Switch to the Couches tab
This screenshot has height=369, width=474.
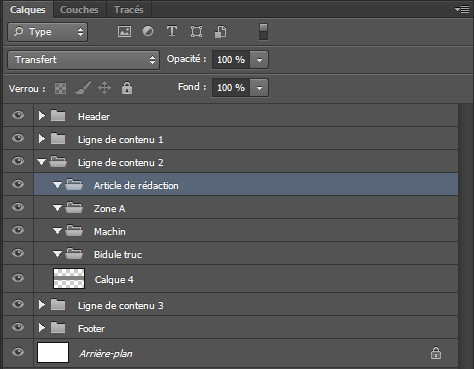[x=79, y=10]
